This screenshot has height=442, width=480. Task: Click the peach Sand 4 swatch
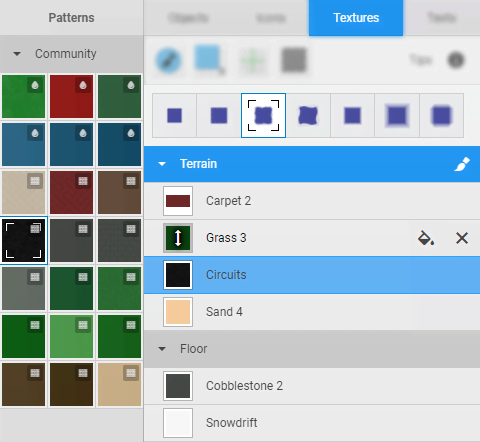tap(178, 312)
